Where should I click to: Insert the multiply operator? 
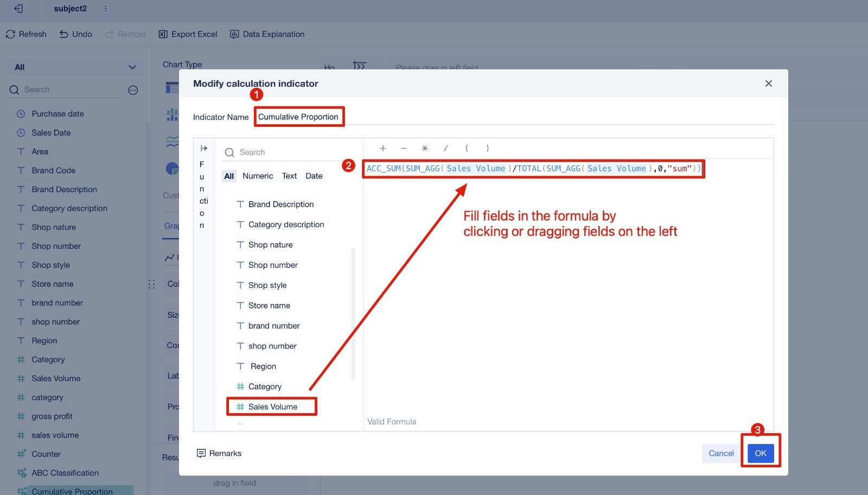(x=425, y=148)
